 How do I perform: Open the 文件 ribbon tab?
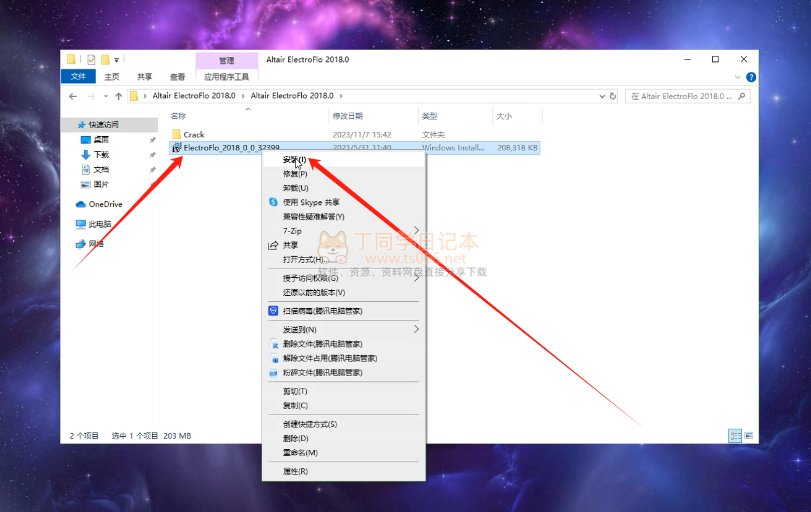click(78, 77)
